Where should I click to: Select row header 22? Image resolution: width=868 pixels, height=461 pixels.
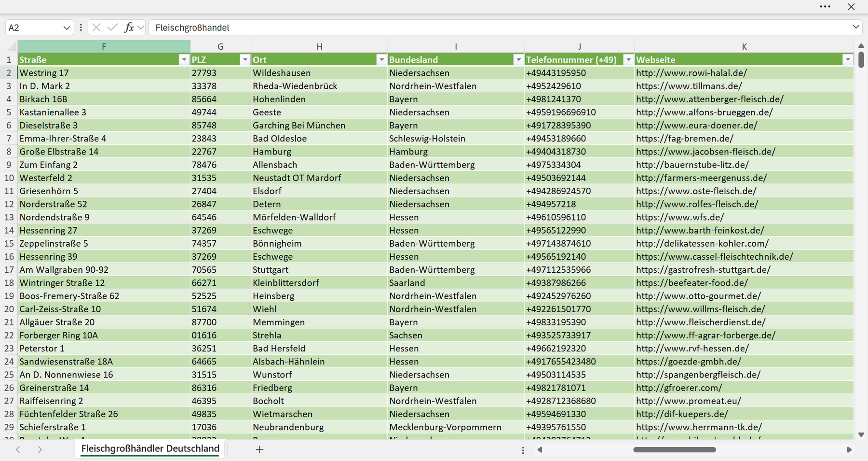pos(9,335)
